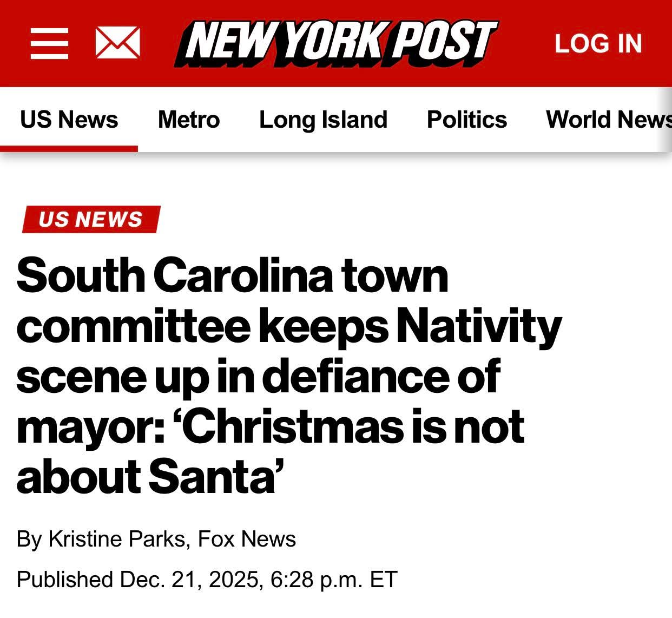Click the red underline beneath US News

click(x=69, y=149)
